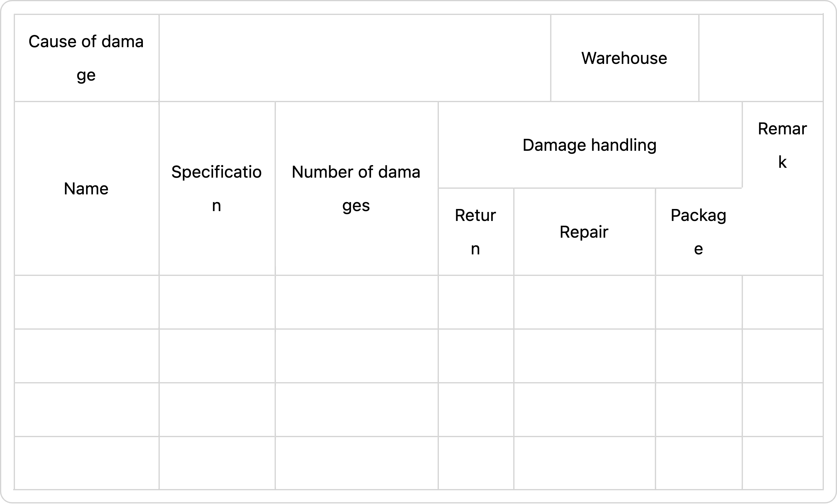Click the "Specification" column header
The width and height of the screenshot is (837, 504).
pyautogui.click(x=217, y=188)
